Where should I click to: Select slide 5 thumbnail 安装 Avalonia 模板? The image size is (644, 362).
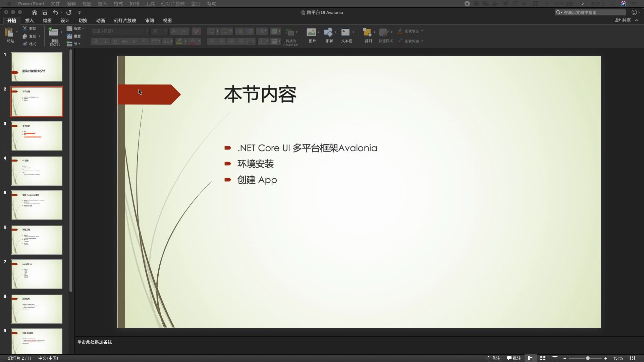pyautogui.click(x=37, y=205)
